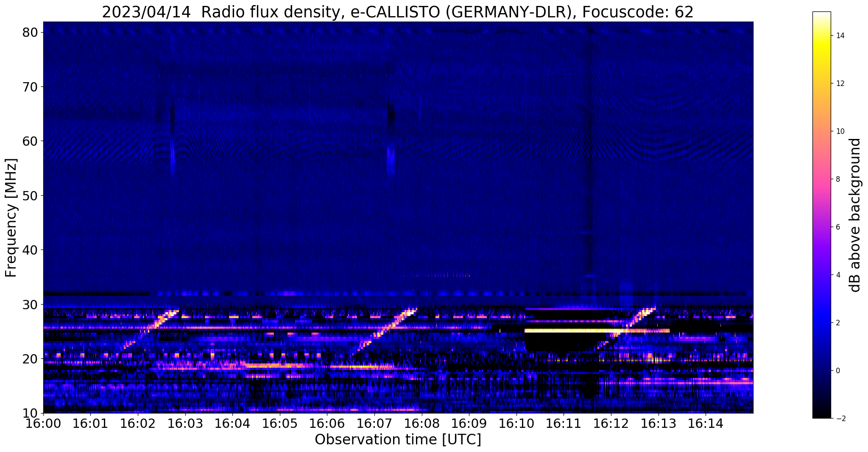Click the colorbar tick value −2

[x=840, y=419]
